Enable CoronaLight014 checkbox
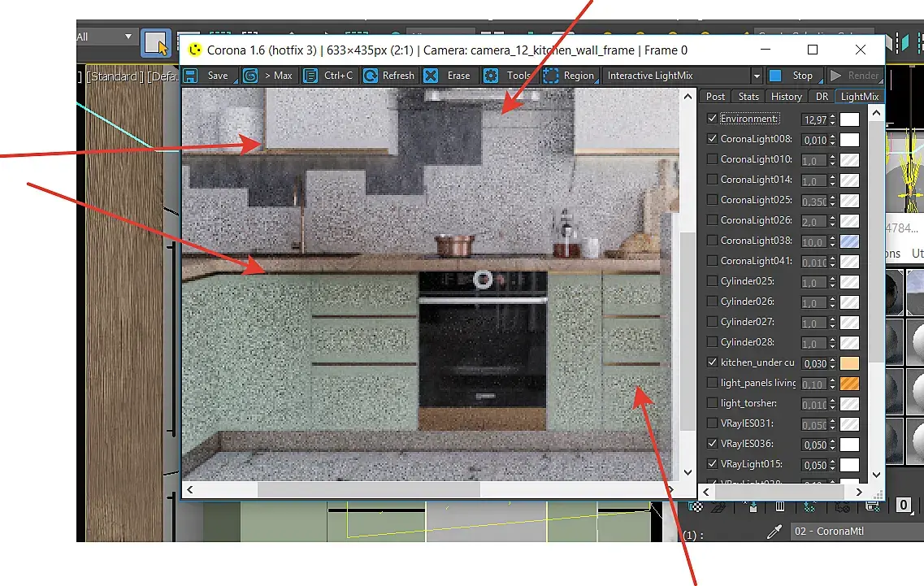This screenshot has width=924, height=586. (712, 180)
